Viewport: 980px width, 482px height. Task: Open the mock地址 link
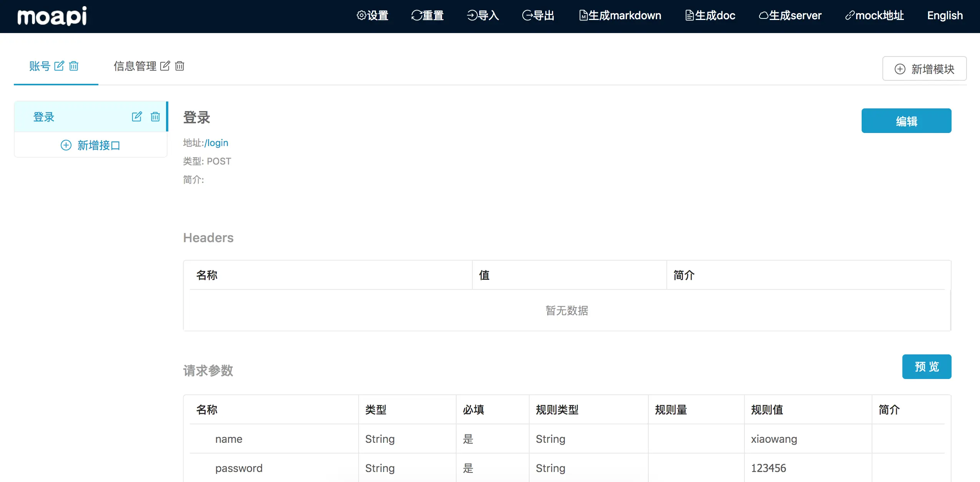click(x=874, y=15)
